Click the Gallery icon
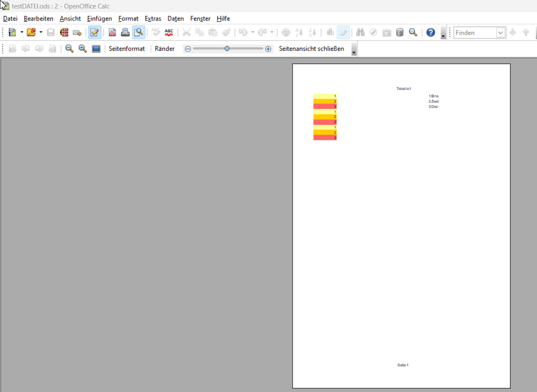The height and width of the screenshot is (392, 537). (386, 33)
